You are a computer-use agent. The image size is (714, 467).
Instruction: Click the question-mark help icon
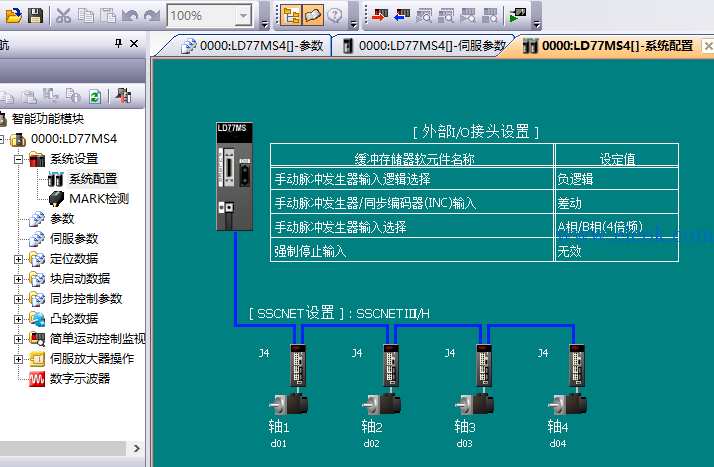click(x=335, y=15)
